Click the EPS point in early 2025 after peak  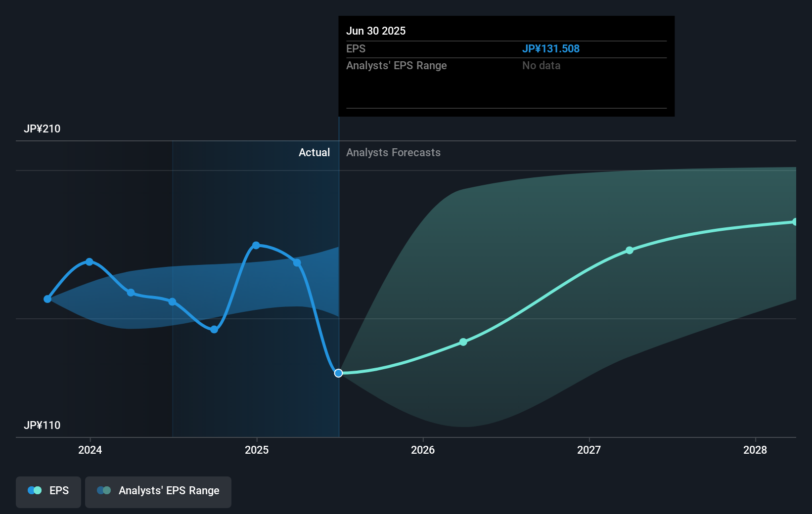[297, 263]
